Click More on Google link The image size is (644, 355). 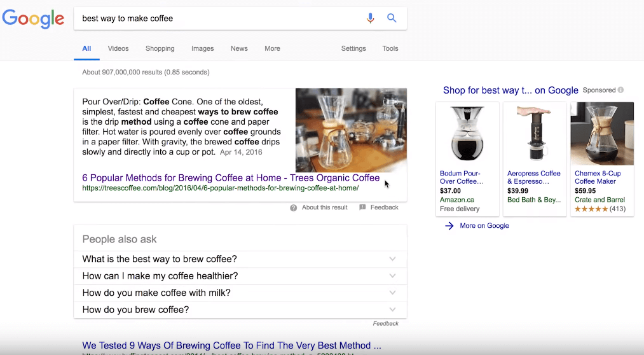(x=484, y=226)
